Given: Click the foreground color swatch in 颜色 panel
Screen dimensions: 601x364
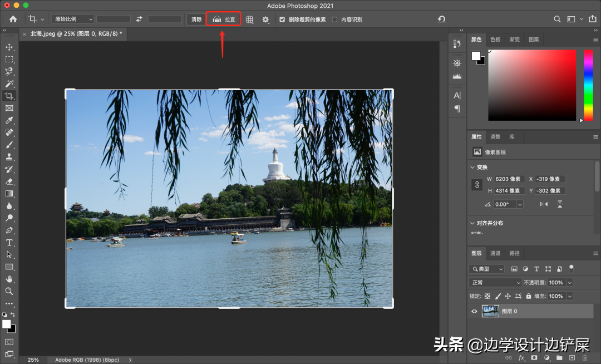Looking at the screenshot, I should tap(476, 56).
